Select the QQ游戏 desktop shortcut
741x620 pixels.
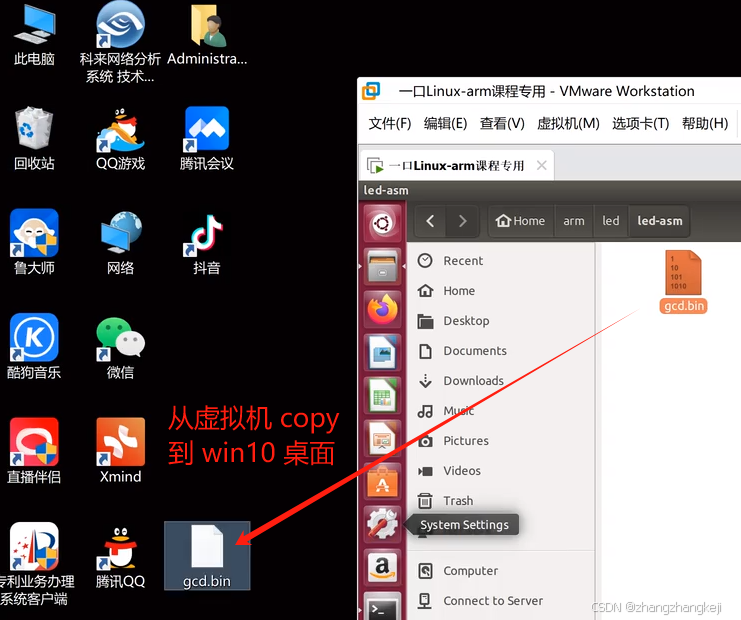(x=120, y=138)
